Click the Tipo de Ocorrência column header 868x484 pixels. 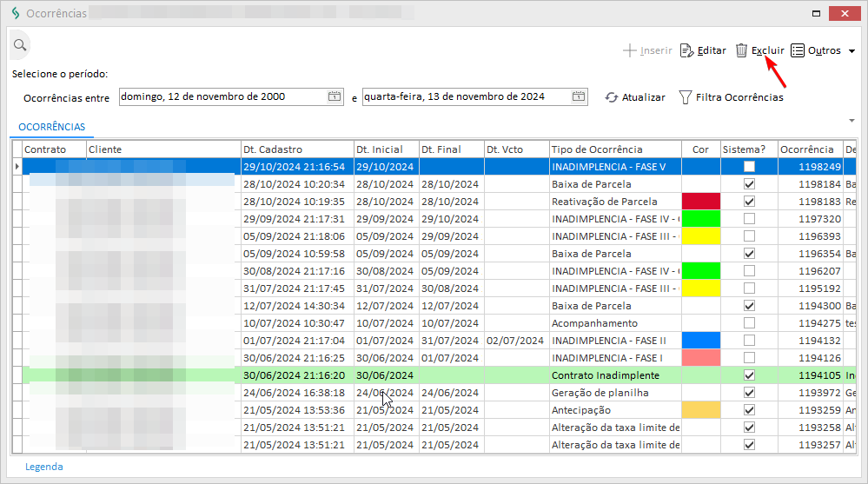[614, 149]
